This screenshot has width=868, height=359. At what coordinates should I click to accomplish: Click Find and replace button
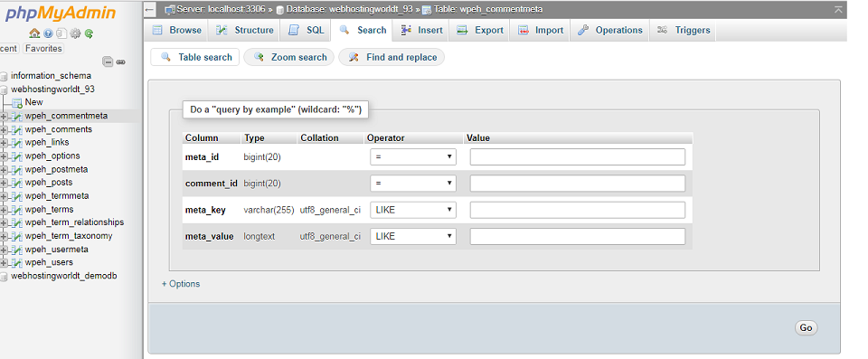[392, 57]
